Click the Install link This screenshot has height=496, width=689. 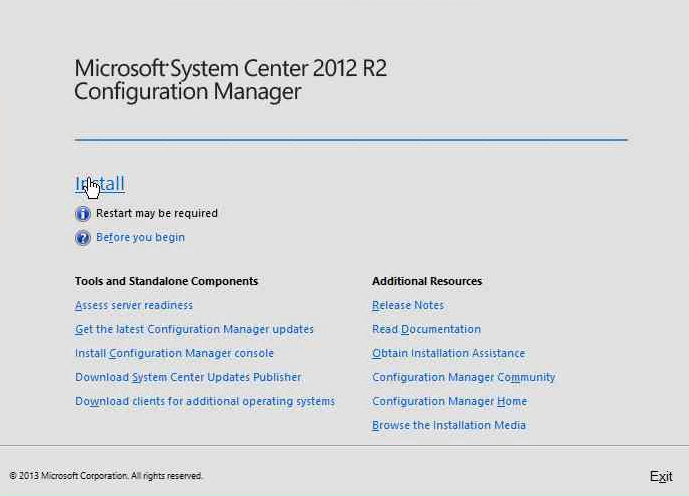click(x=100, y=184)
